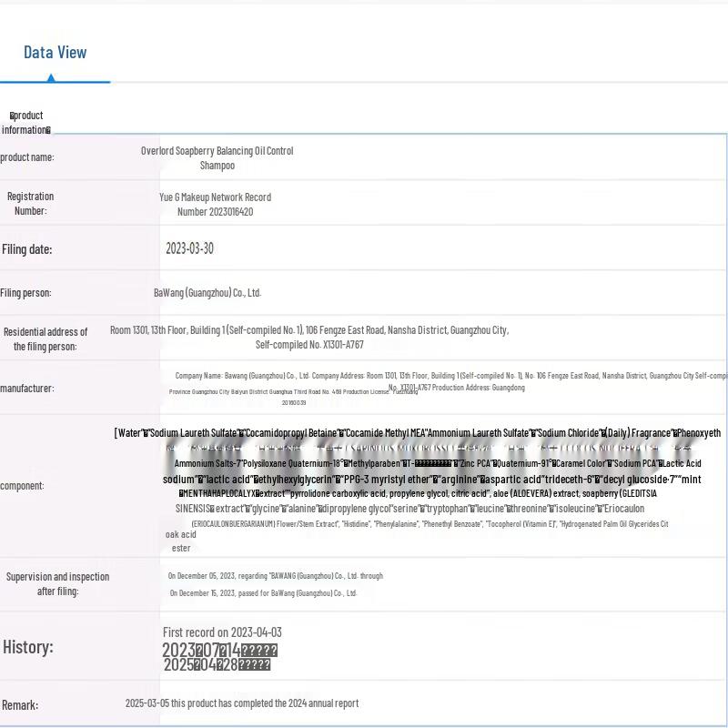Click the triangle marker under Data View
The width and height of the screenshot is (728, 728).
click(x=51, y=78)
